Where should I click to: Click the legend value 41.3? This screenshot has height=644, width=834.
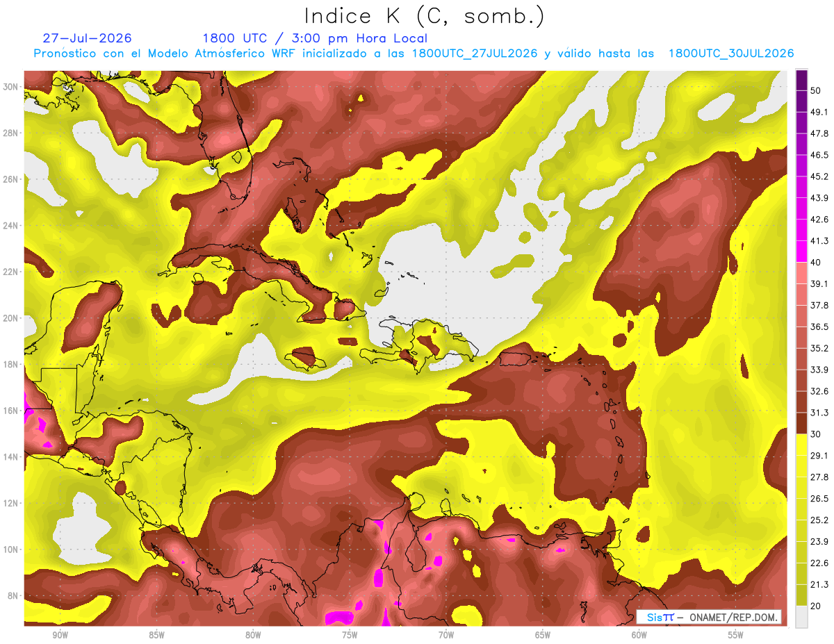tap(819, 241)
